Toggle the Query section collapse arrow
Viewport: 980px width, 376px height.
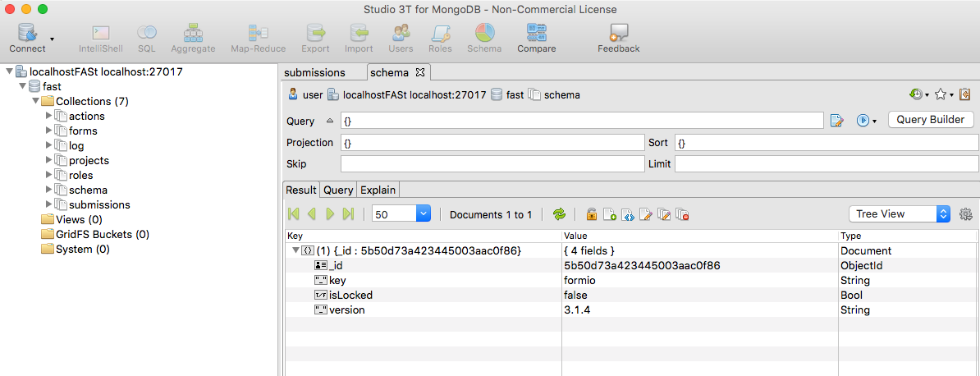coord(330,121)
